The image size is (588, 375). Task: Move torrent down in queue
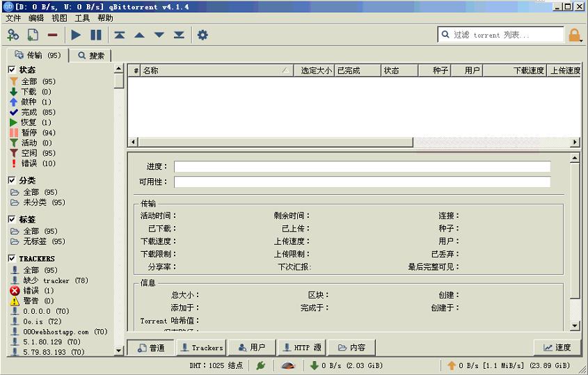pyautogui.click(x=159, y=35)
